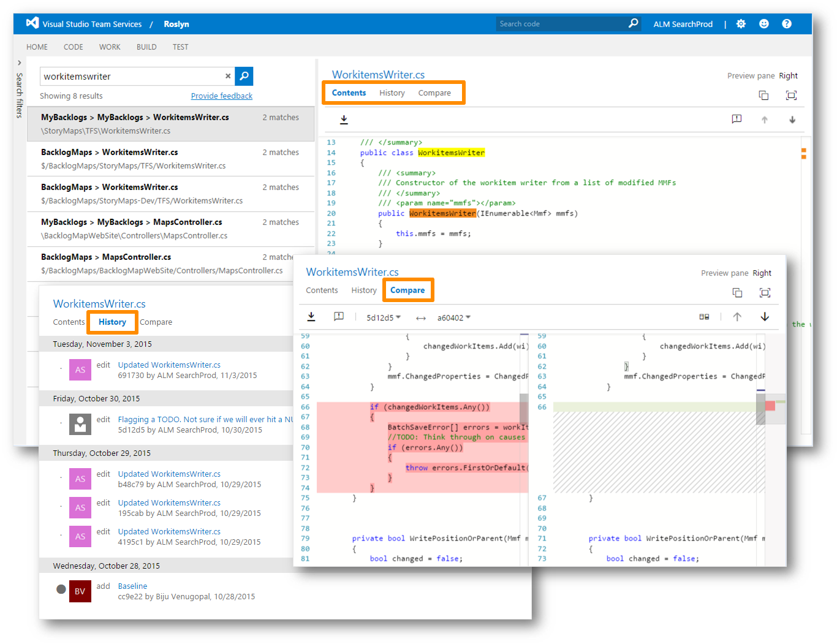Open the report-an-issue speech bubble icon
The image size is (837, 644).
click(x=338, y=317)
